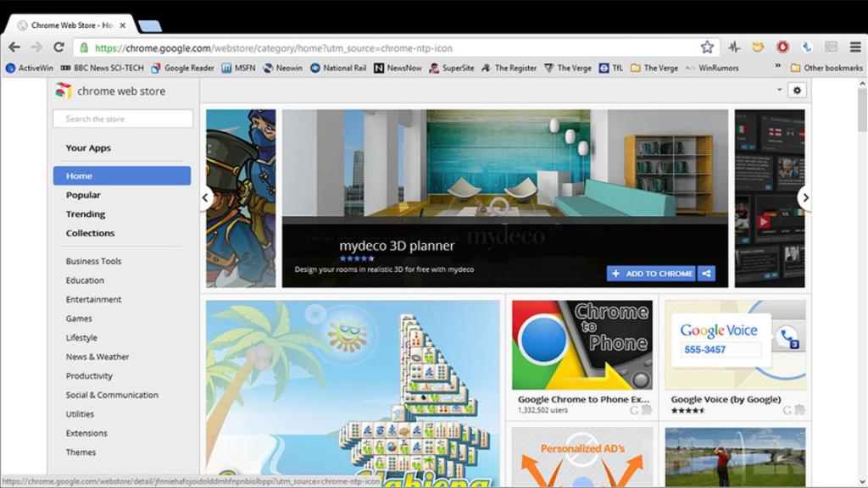Switch to the Trending section
The height and width of the screenshot is (488, 868).
[x=86, y=213]
